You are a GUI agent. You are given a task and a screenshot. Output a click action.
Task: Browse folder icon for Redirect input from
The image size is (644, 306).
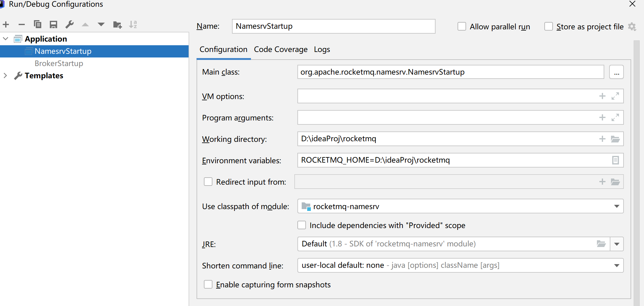coord(615,182)
